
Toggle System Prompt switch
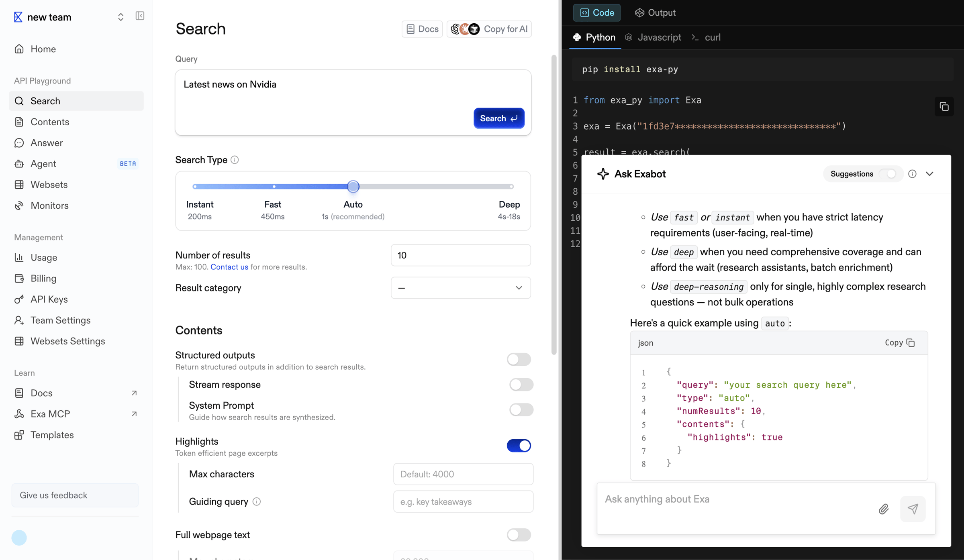(x=521, y=410)
